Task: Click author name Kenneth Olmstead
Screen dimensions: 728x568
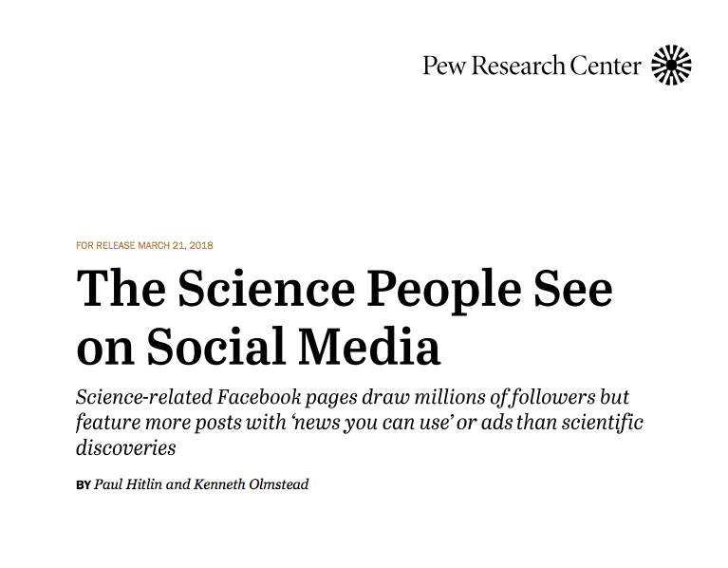Action: tap(251, 483)
